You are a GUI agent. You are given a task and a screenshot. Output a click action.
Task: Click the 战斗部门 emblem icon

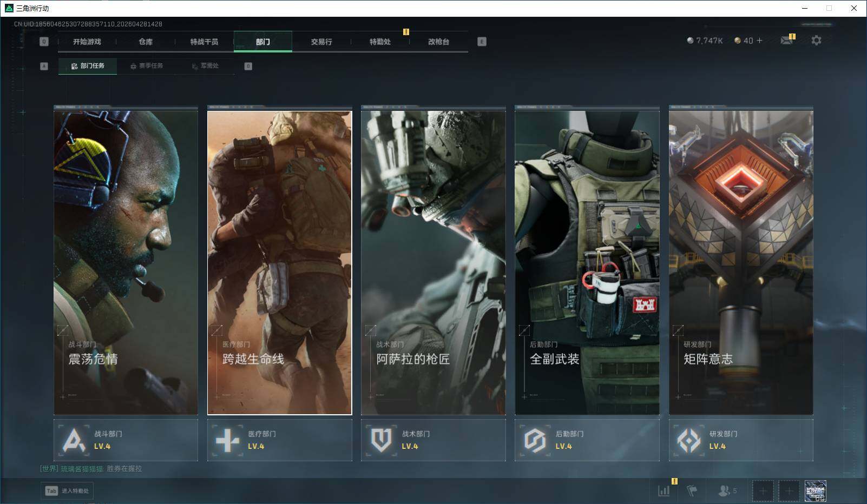[74, 440]
